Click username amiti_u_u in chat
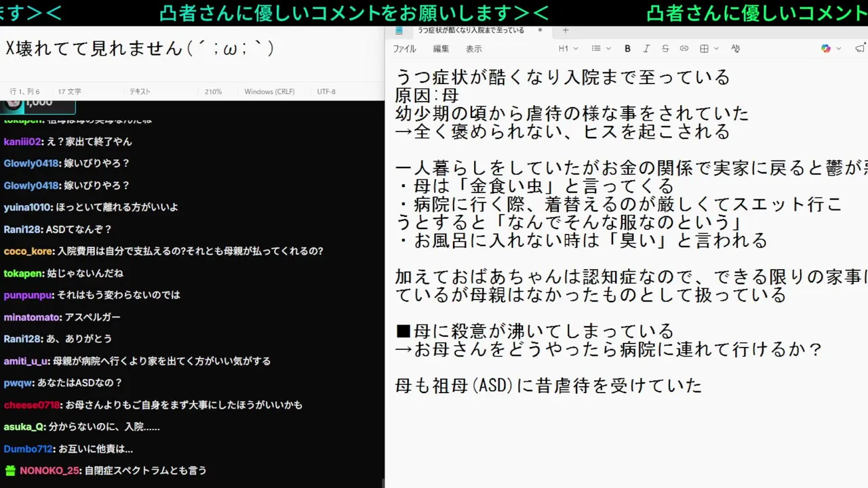Image resolution: width=868 pixels, height=488 pixels. (26, 361)
